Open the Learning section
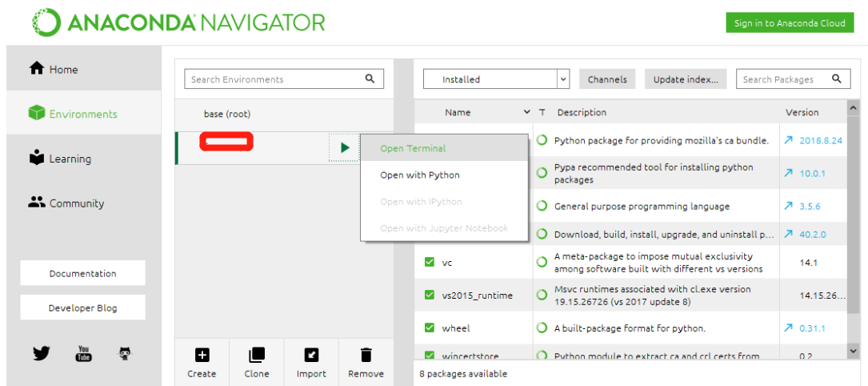 pos(83,159)
